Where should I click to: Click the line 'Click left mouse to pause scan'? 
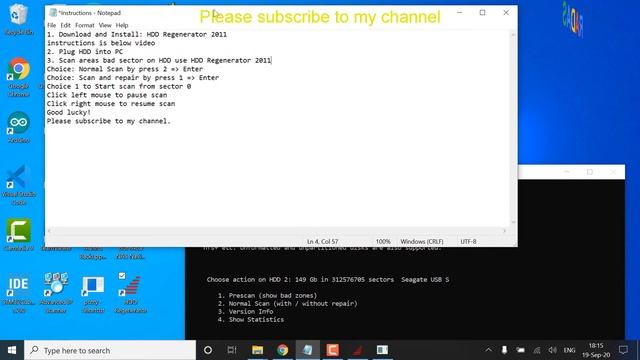107,95
